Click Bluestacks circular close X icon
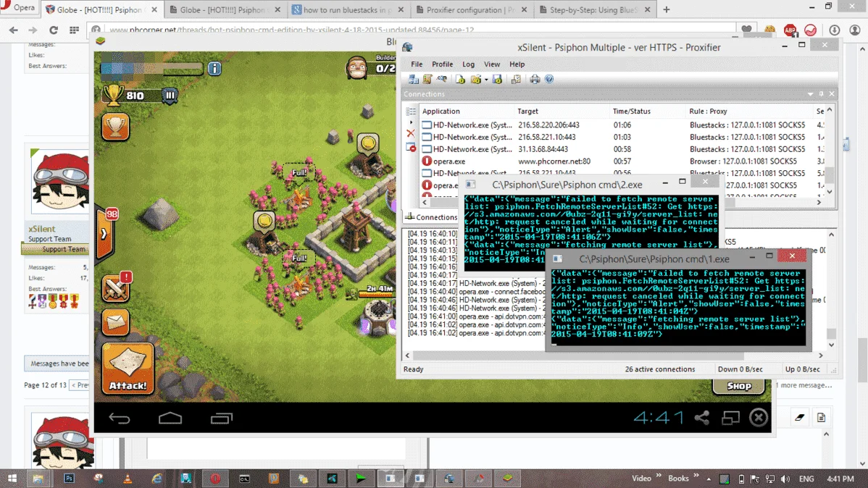This screenshot has width=868, height=488. (759, 417)
